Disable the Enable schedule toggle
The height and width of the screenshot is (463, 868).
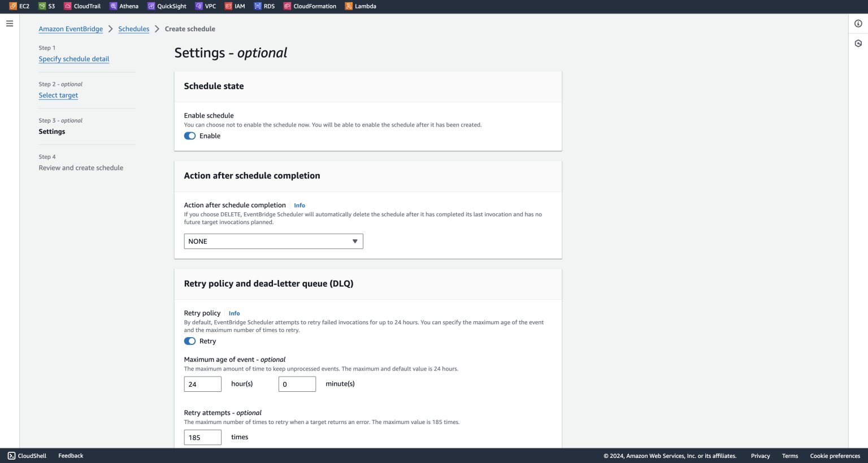[x=190, y=136]
